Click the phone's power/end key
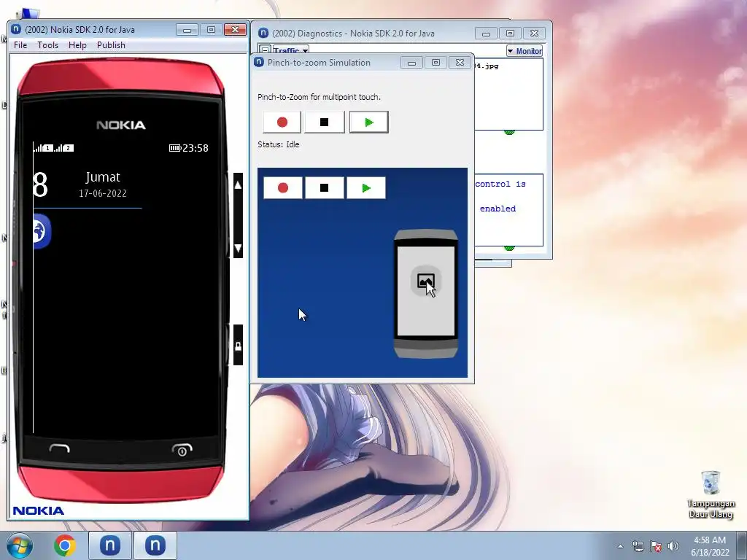Screen dimensions: 747x560 pos(182,449)
